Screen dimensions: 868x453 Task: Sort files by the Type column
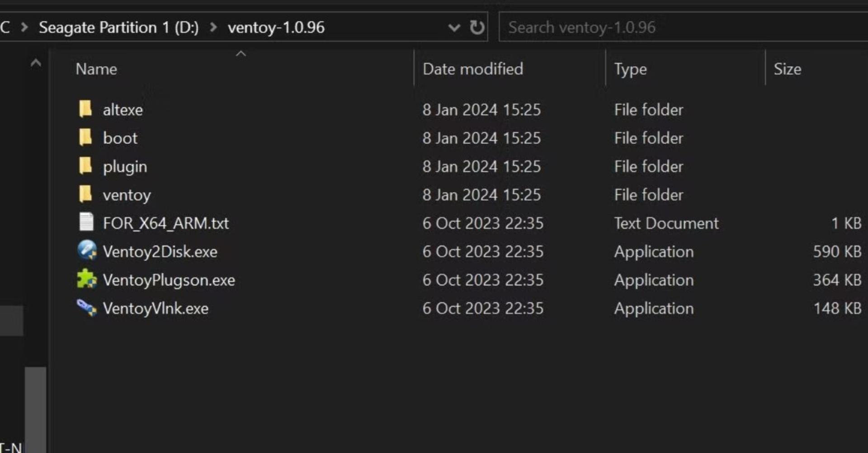[630, 69]
